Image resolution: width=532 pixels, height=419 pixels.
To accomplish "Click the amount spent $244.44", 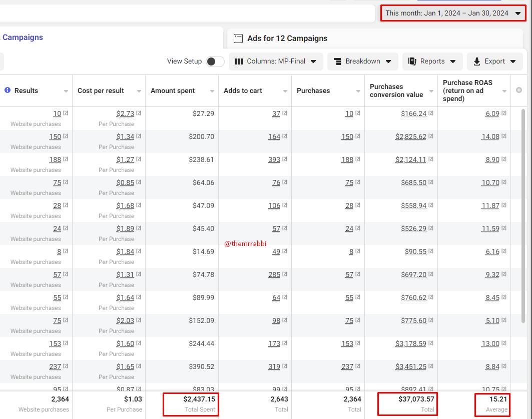I will pyautogui.click(x=202, y=343).
